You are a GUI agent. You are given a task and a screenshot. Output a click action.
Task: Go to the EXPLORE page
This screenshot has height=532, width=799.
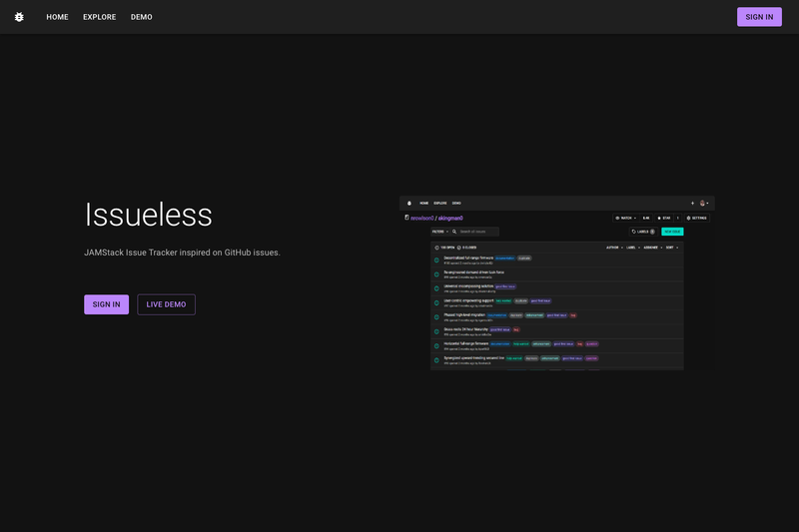pos(99,17)
